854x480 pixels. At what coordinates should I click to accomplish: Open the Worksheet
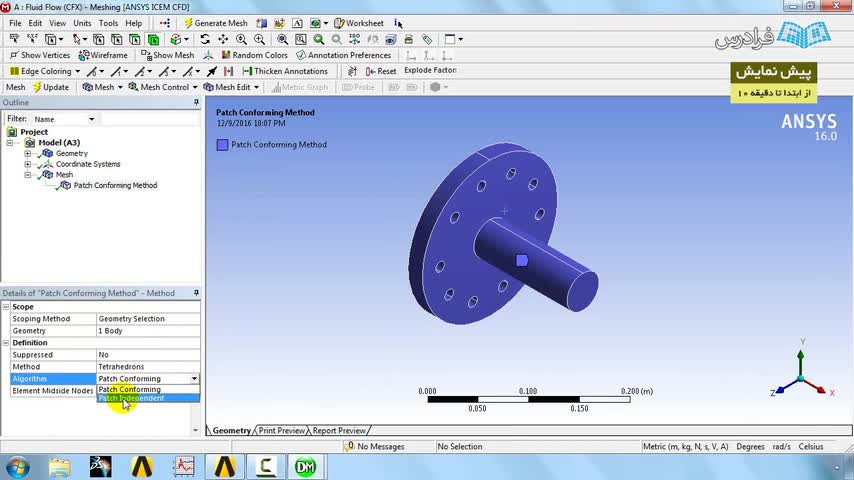click(359, 23)
